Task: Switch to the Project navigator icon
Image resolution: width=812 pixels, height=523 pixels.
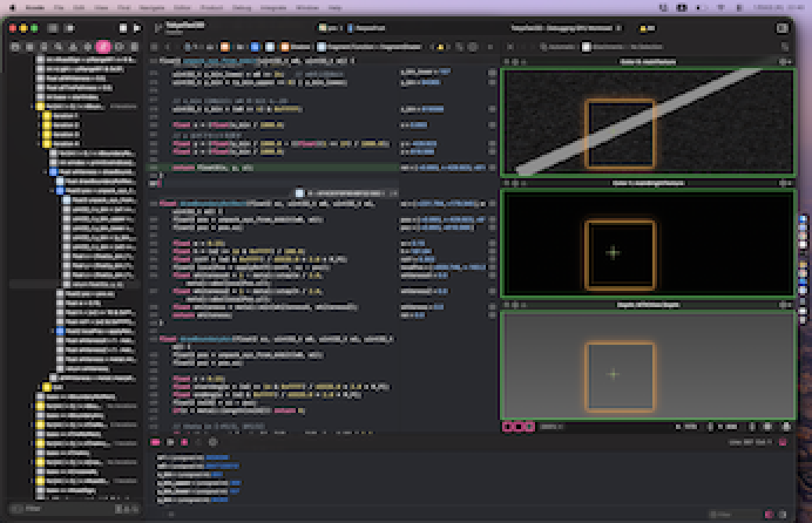Action: [15, 47]
